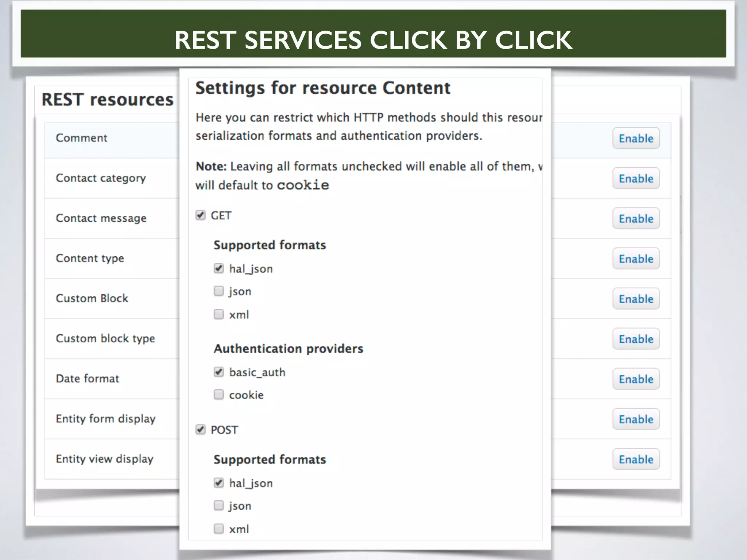The image size is (747, 560).
Task: Enable the cookie authentication provider checkbox
Action: (x=219, y=394)
